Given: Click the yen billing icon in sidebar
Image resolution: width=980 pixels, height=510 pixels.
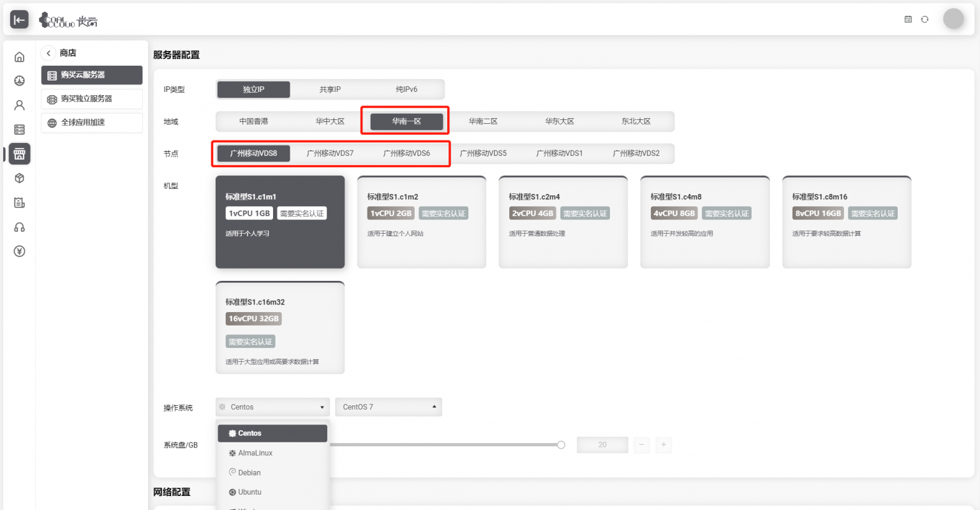Looking at the screenshot, I should click(19, 251).
